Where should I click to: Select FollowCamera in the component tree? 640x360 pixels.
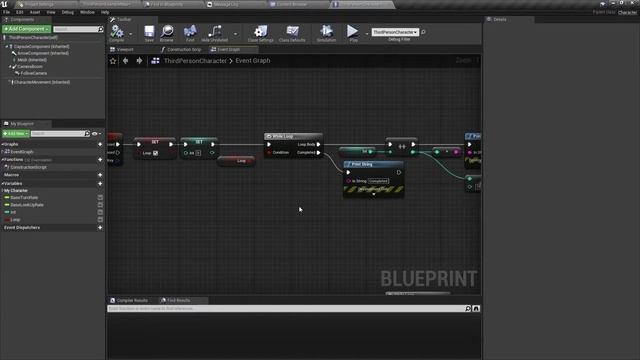coord(33,73)
